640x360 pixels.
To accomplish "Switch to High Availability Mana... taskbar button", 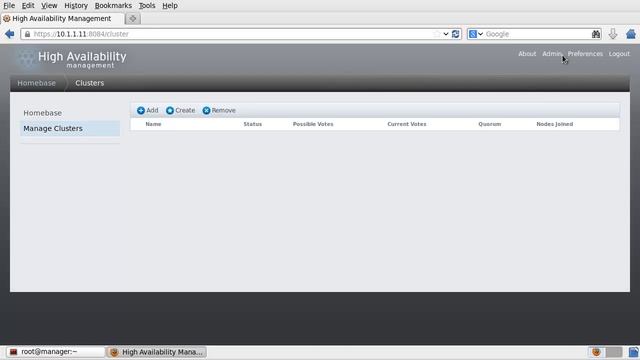I will click(156, 352).
